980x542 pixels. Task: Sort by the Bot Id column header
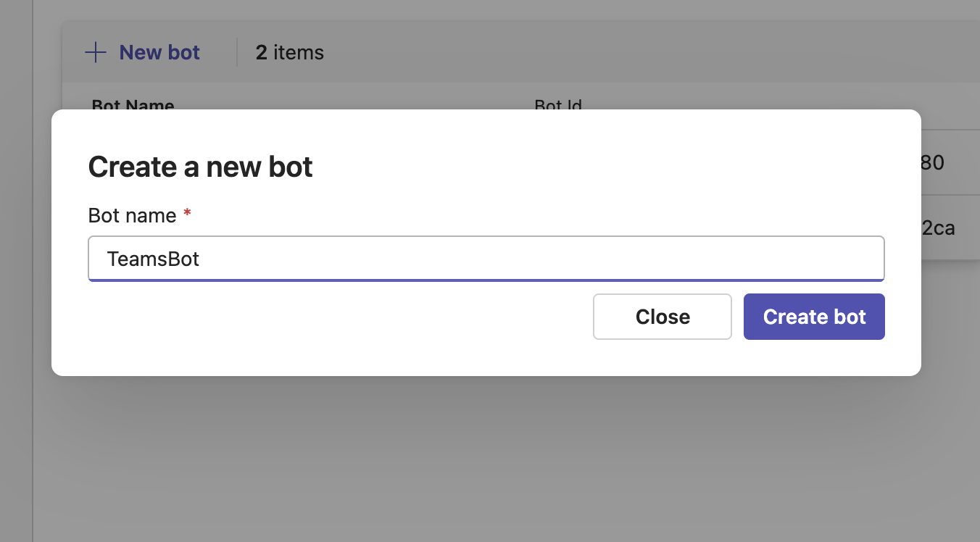(558, 104)
